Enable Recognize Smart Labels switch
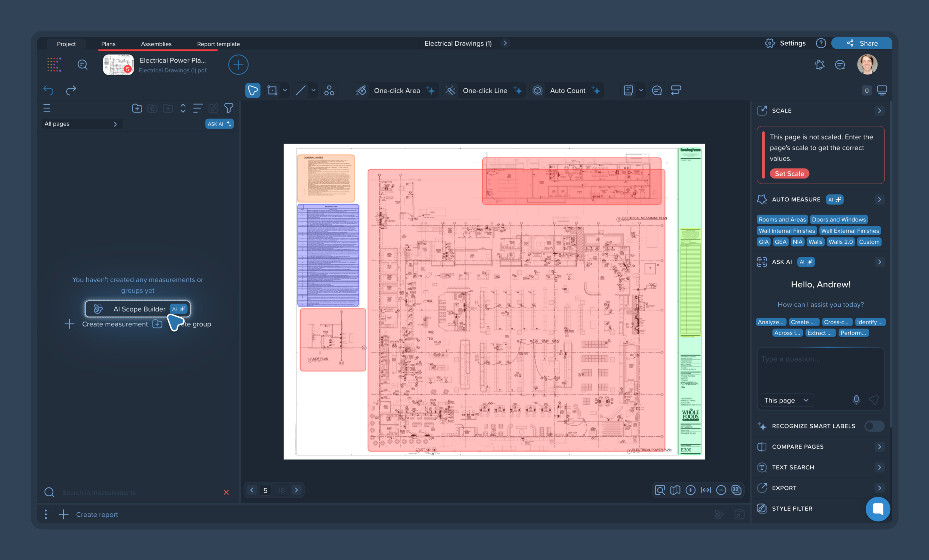 click(874, 426)
